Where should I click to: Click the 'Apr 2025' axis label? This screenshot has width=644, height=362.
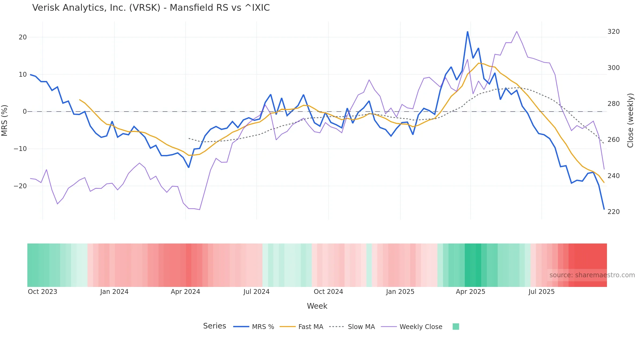pyautogui.click(x=471, y=292)
